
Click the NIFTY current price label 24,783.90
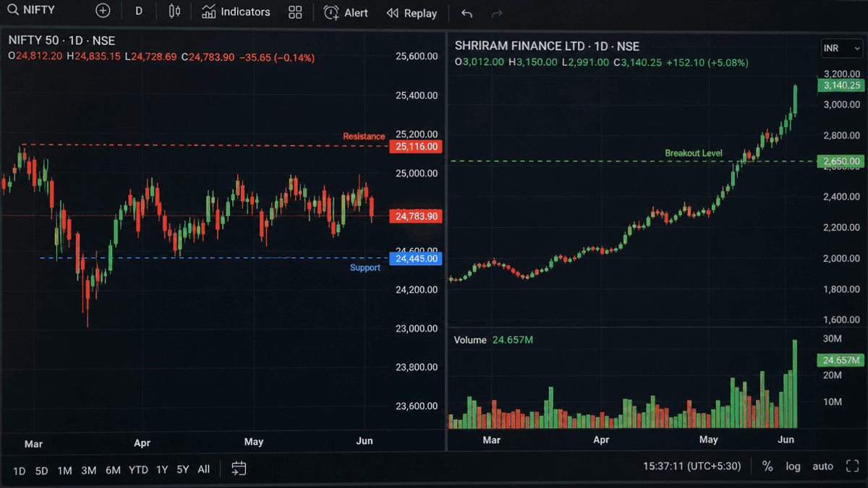(x=415, y=216)
